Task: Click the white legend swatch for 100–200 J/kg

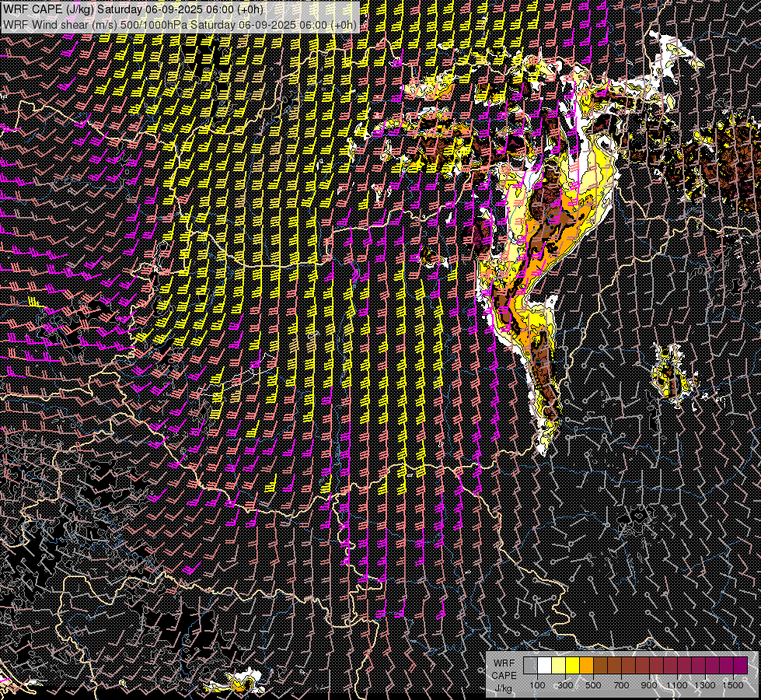Action: 545,666
